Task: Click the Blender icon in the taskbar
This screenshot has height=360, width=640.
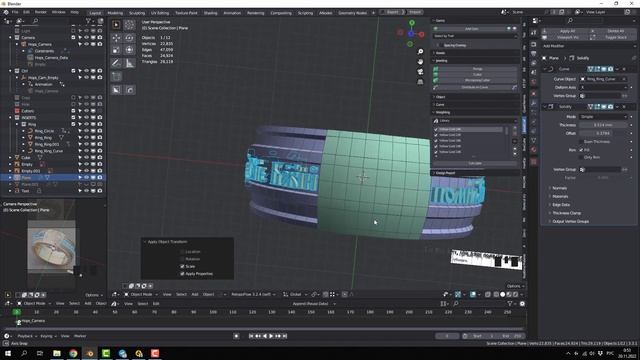Action: pyautogui.click(x=90, y=353)
